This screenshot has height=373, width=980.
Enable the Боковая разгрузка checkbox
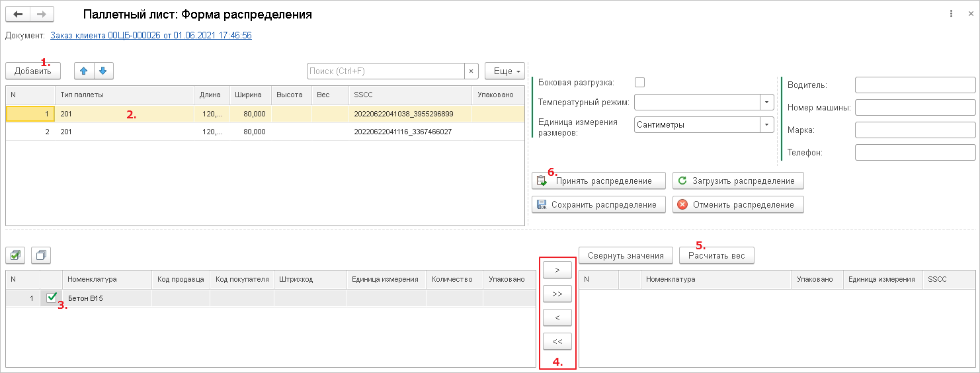(x=639, y=83)
